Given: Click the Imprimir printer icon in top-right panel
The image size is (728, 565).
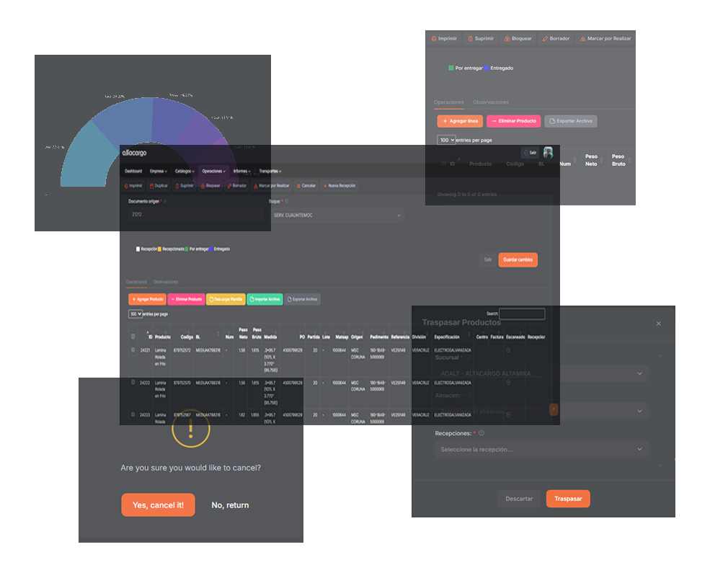Looking at the screenshot, I should pyautogui.click(x=434, y=39).
